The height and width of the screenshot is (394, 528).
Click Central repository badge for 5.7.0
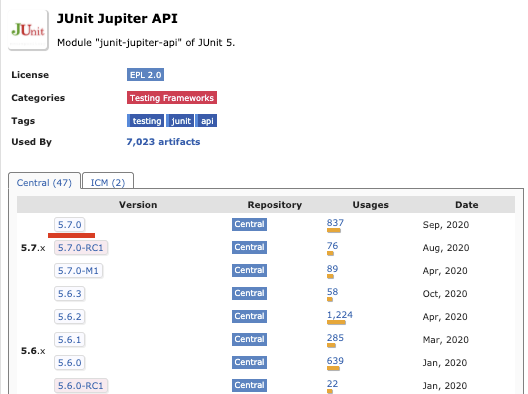[249, 224]
